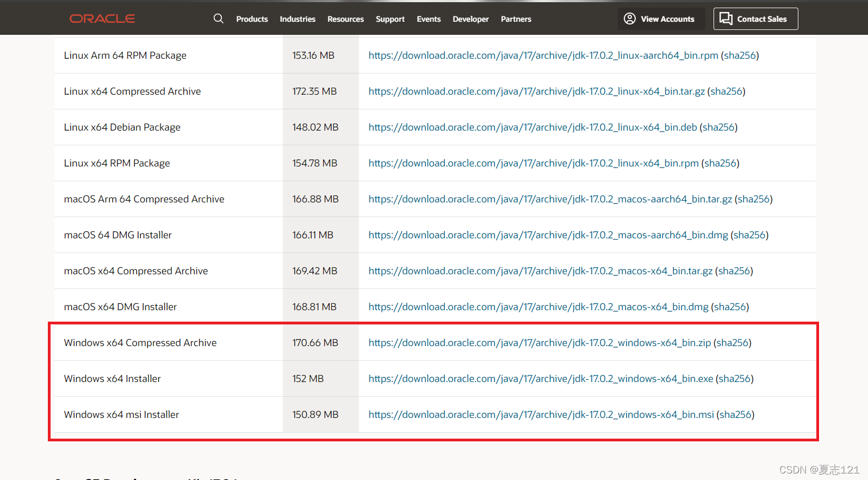
Task: Click the Oracle logo
Action: pos(102,19)
